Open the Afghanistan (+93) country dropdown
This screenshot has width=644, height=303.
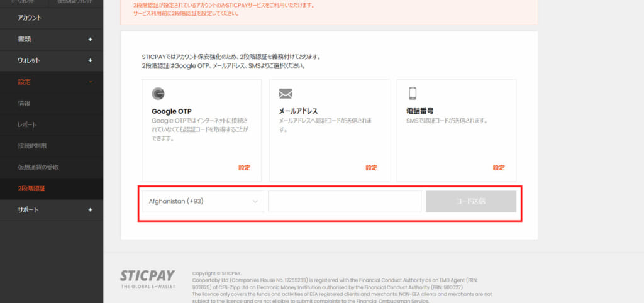tap(203, 201)
